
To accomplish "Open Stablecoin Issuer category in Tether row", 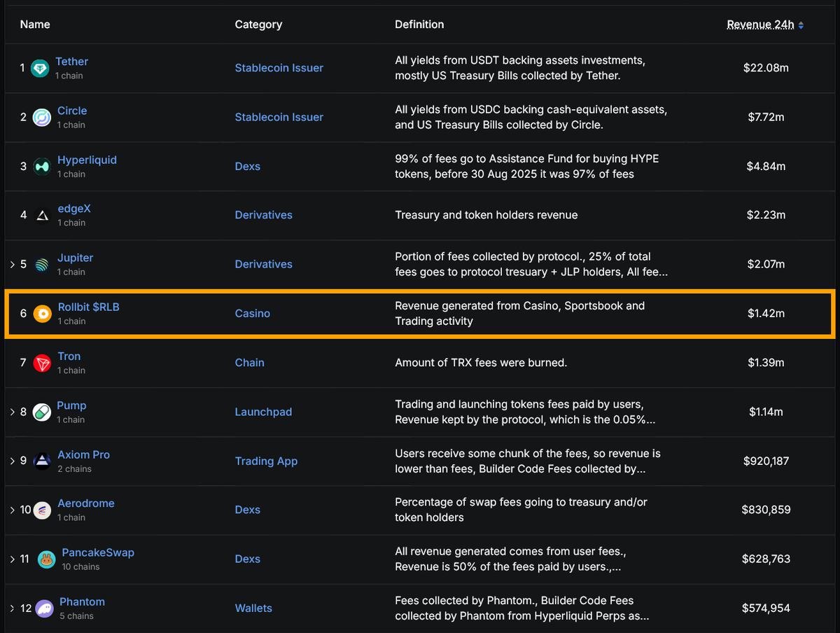I will point(279,68).
